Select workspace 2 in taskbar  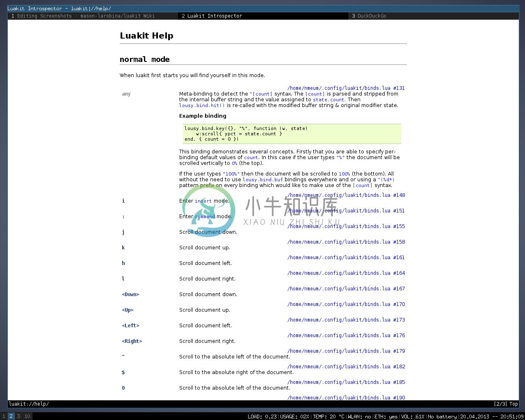click(x=11, y=416)
